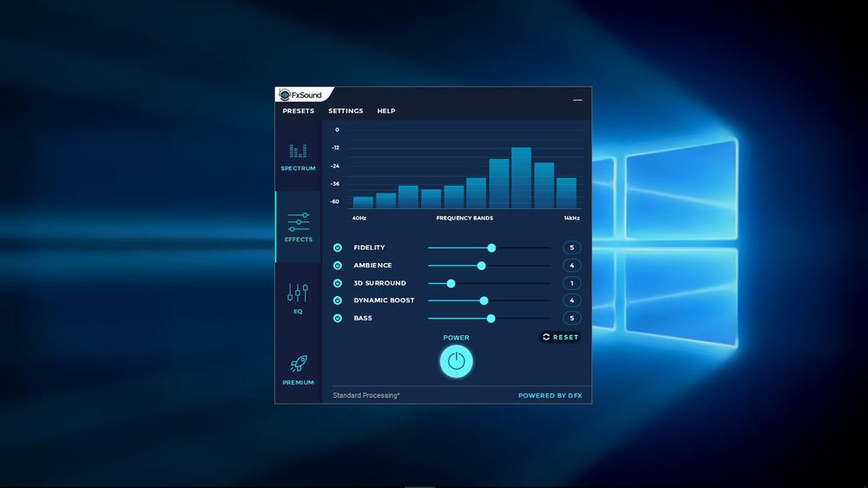Click the Reset button
The height and width of the screenshot is (488, 868).
[x=560, y=337]
